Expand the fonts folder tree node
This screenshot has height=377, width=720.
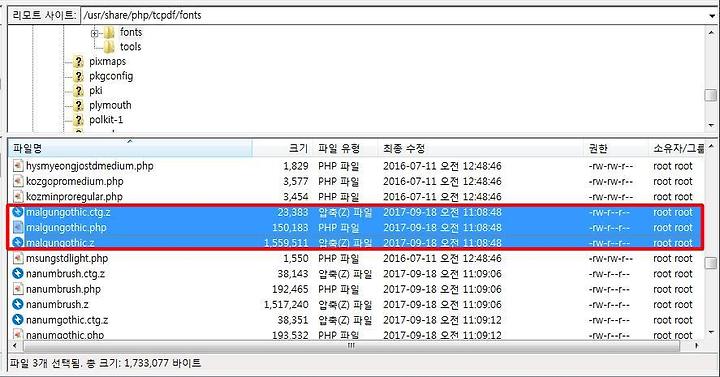point(95,33)
